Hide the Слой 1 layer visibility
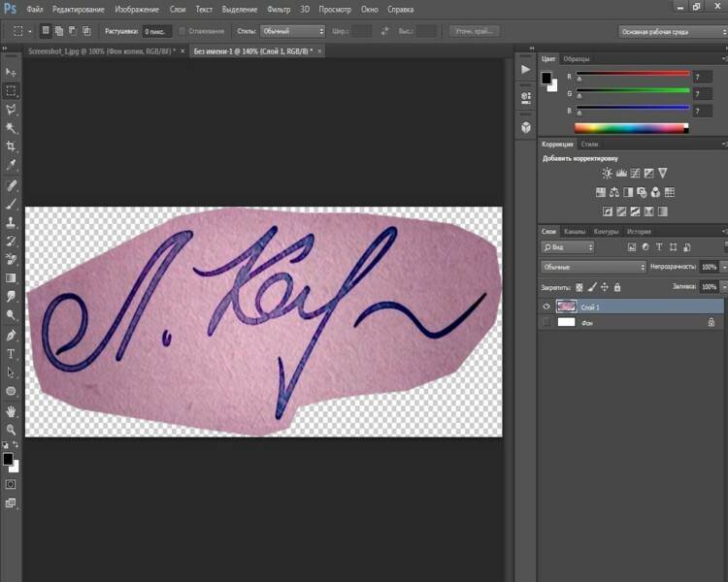The height and width of the screenshot is (582, 728). click(548, 306)
